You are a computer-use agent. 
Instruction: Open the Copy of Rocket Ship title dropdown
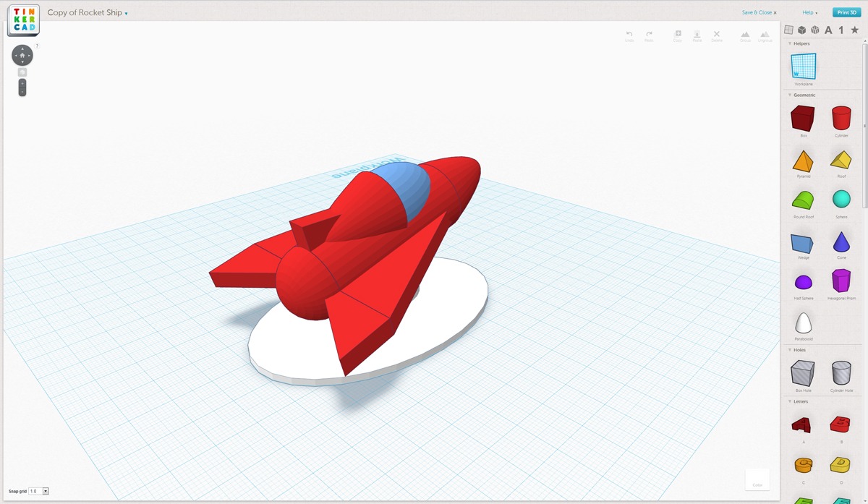tap(126, 13)
